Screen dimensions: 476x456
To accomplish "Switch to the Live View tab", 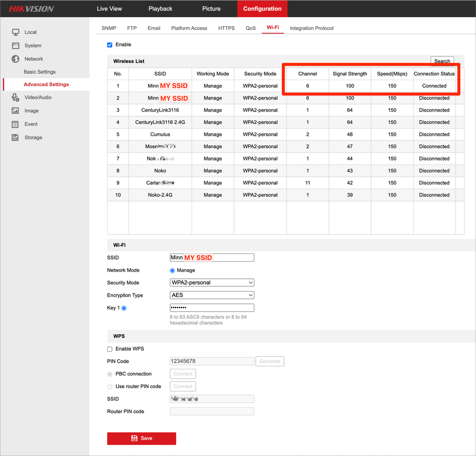I will click(x=109, y=9).
